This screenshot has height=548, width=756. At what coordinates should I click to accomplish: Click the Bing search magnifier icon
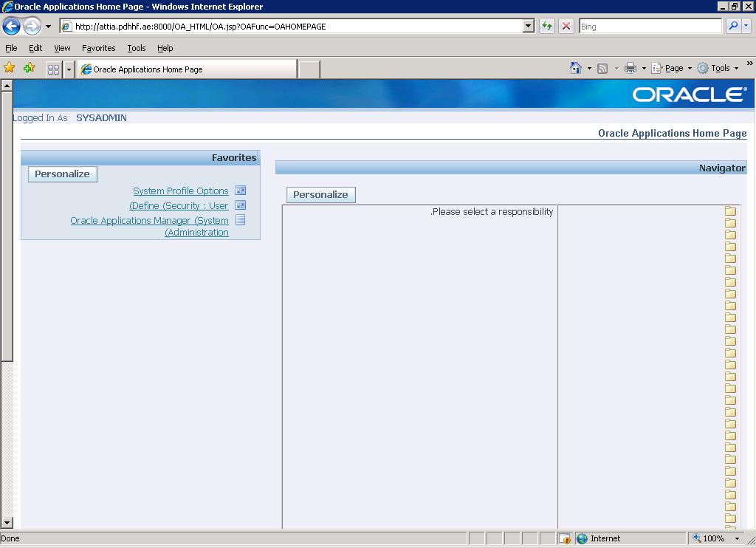pyautogui.click(x=733, y=27)
